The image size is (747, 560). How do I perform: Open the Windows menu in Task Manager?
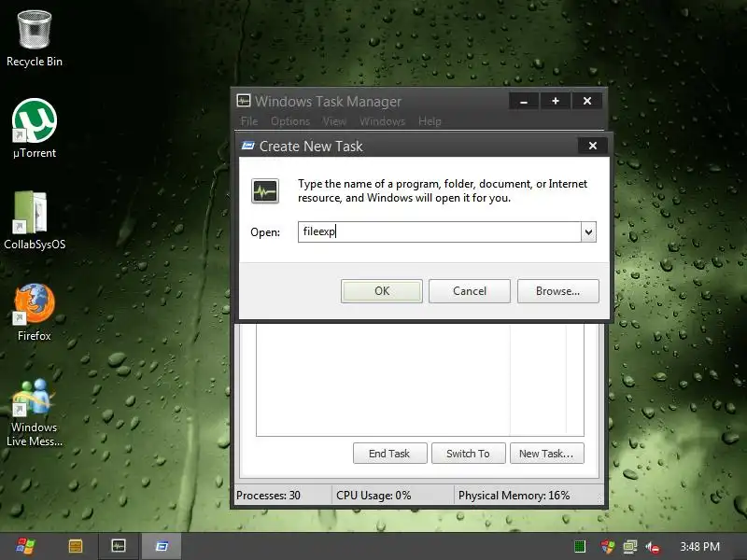[x=382, y=121]
